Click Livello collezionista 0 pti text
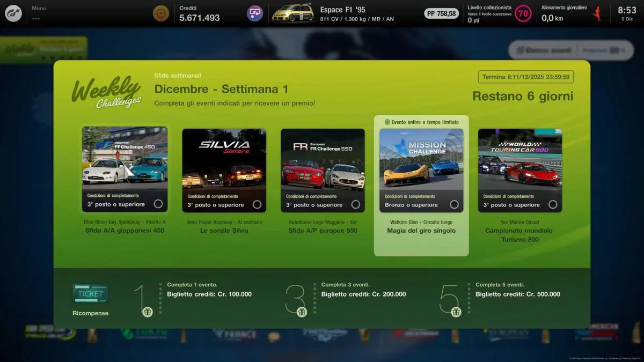The width and height of the screenshot is (644, 362). (473, 20)
